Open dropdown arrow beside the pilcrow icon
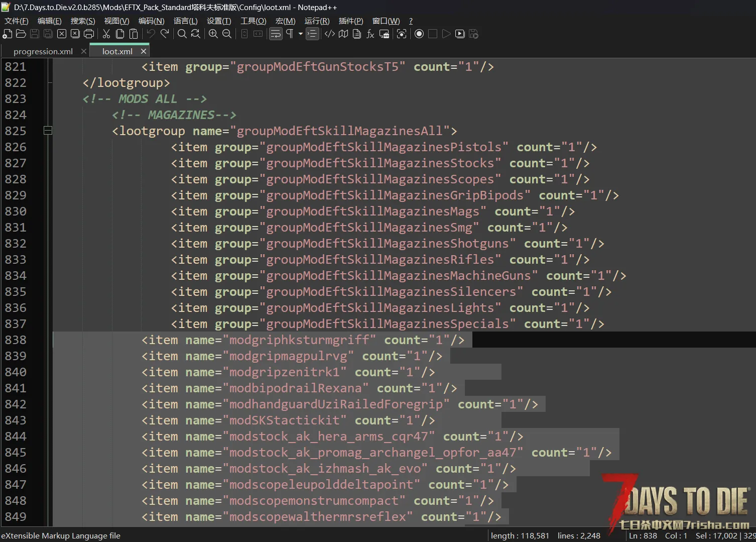756x542 pixels. point(300,34)
